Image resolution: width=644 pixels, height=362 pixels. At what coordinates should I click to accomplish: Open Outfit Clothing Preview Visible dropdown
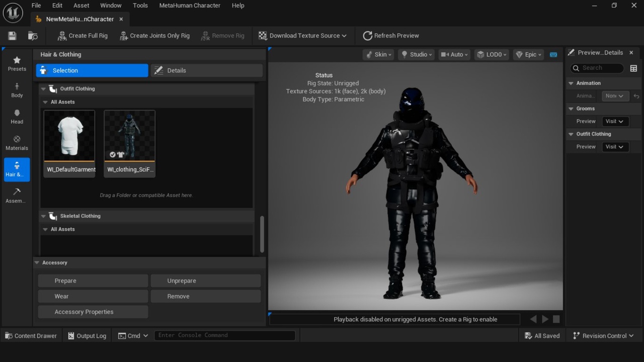(615, 147)
